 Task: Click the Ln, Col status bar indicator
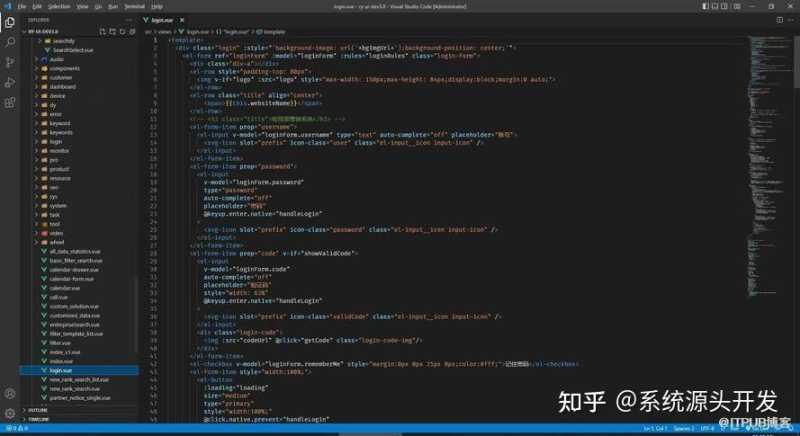pyautogui.click(x=655, y=428)
